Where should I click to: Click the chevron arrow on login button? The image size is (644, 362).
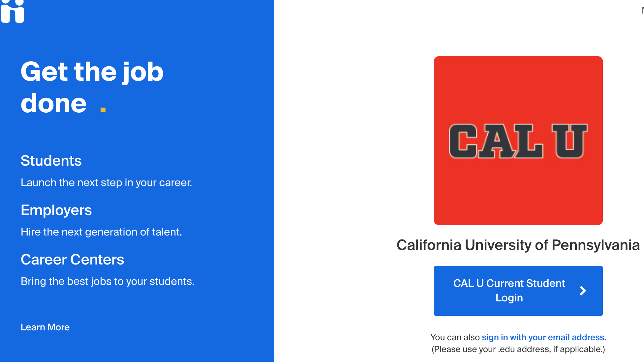tap(583, 291)
